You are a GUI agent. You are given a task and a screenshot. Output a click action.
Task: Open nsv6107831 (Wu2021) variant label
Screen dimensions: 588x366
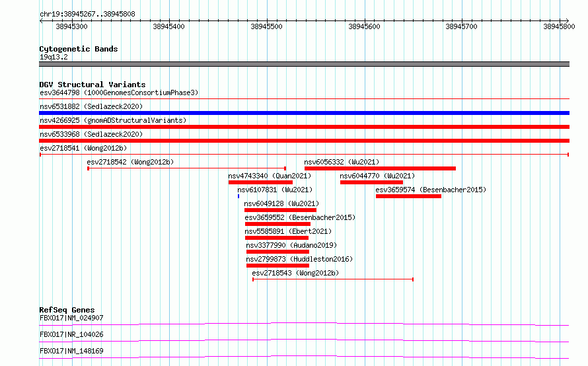(x=275, y=190)
